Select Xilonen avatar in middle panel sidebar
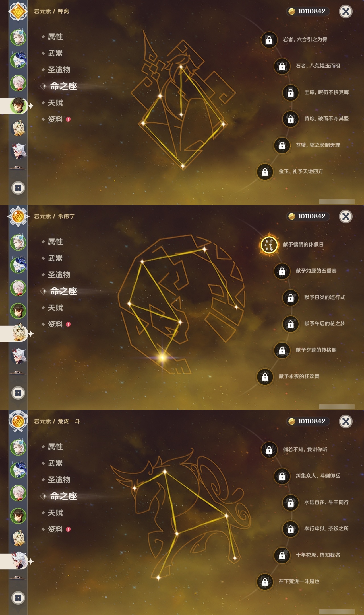The image size is (364, 615). pyautogui.click(x=18, y=333)
